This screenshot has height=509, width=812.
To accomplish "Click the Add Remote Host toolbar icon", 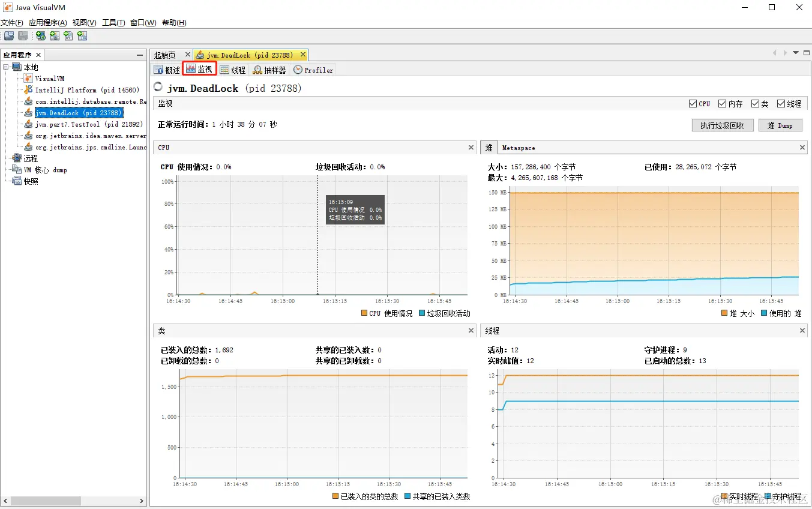I will (41, 36).
